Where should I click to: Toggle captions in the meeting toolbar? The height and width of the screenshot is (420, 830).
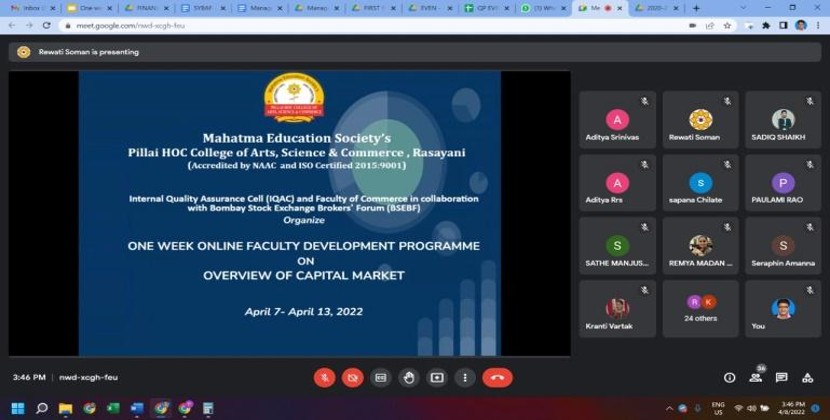[x=380, y=377]
